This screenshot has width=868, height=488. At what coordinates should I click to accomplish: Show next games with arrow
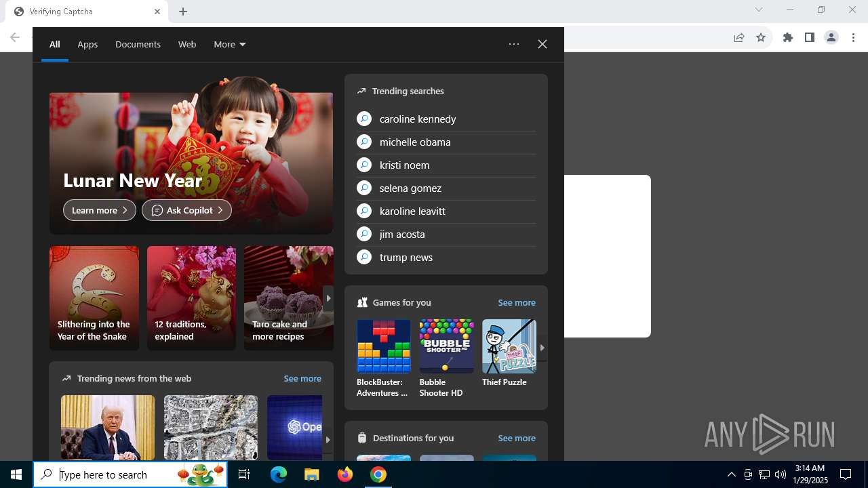(x=542, y=348)
